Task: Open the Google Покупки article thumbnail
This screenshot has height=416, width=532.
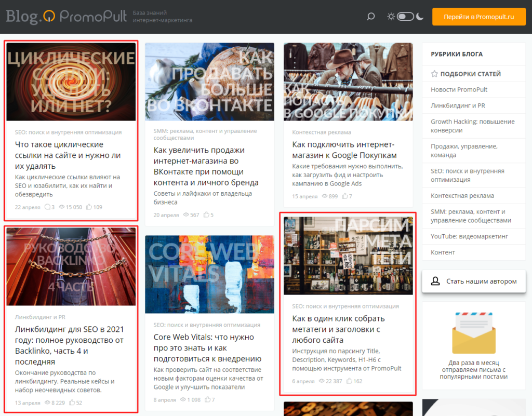Action: pyautogui.click(x=348, y=82)
